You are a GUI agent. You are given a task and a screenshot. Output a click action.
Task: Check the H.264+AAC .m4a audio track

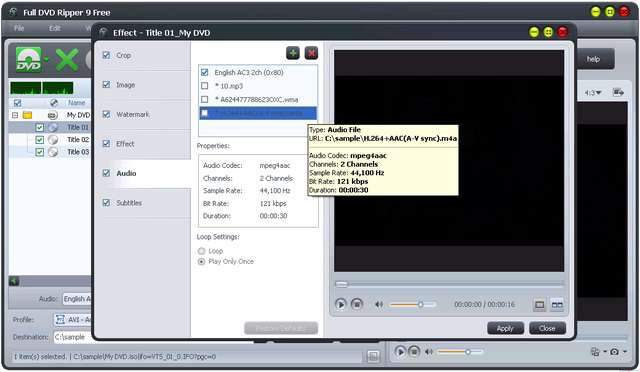(205, 113)
